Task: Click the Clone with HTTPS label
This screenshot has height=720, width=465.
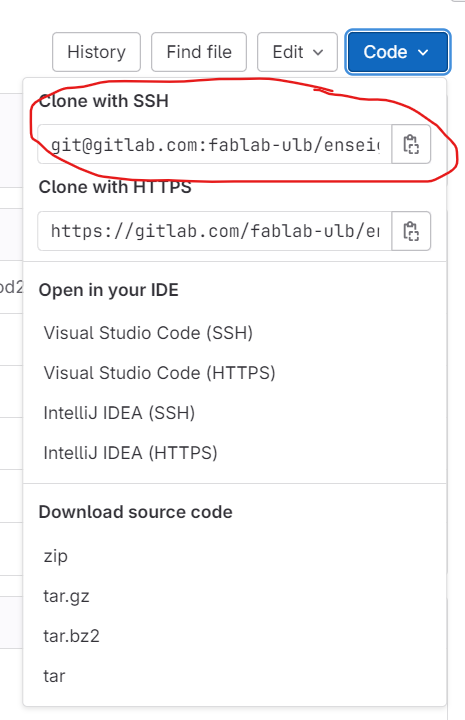Action: [x=115, y=187]
